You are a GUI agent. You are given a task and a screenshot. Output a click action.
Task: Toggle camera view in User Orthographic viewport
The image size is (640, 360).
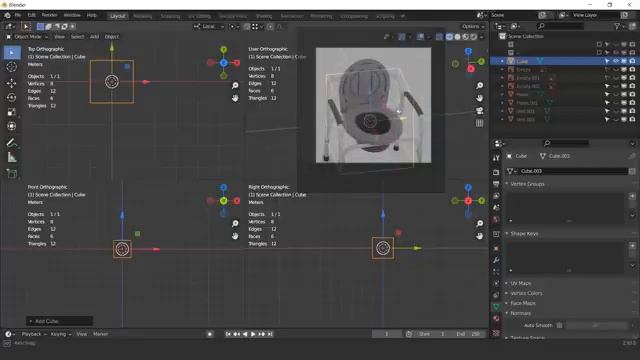[480, 111]
